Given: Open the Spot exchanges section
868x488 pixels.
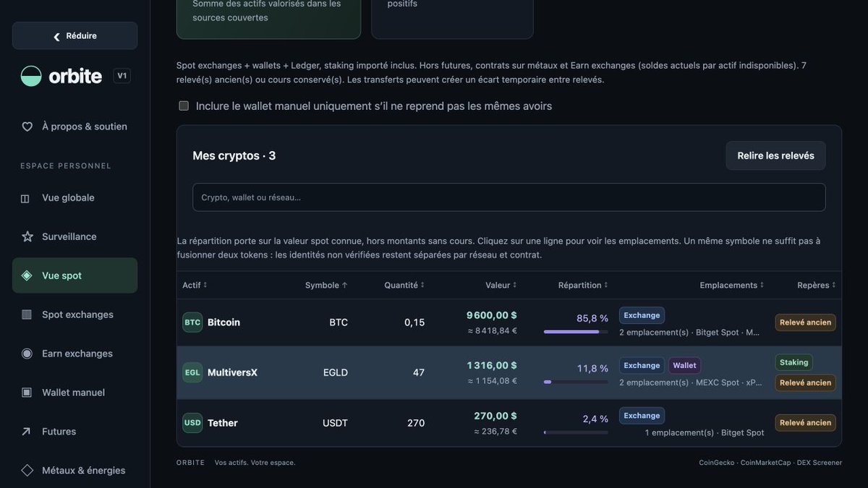Looking at the screenshot, I should pyautogui.click(x=75, y=314).
